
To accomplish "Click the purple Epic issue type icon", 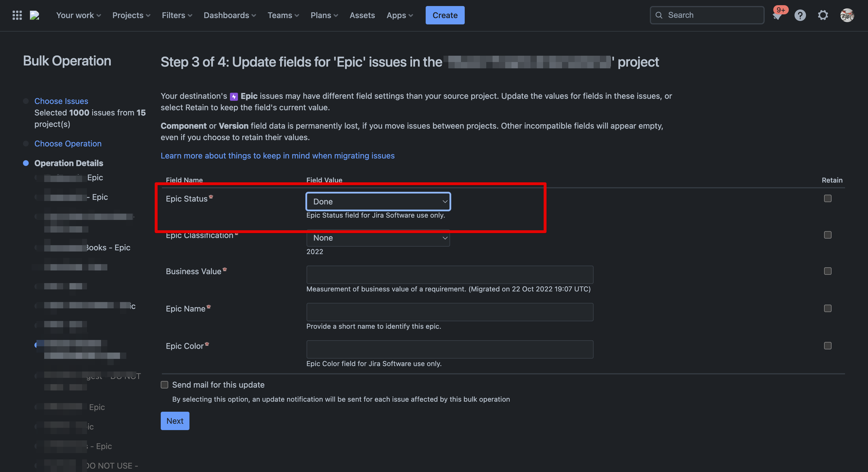I will pos(234,97).
